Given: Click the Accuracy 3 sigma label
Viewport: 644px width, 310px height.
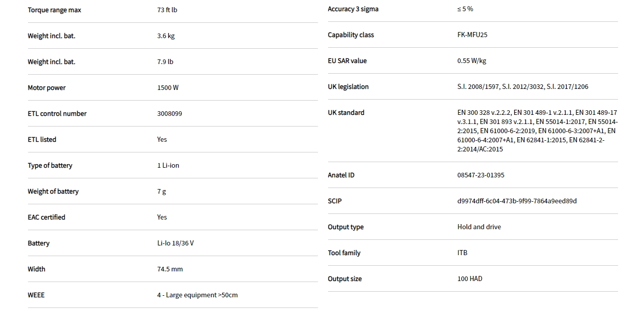Looking at the screenshot, I should 353,9.
